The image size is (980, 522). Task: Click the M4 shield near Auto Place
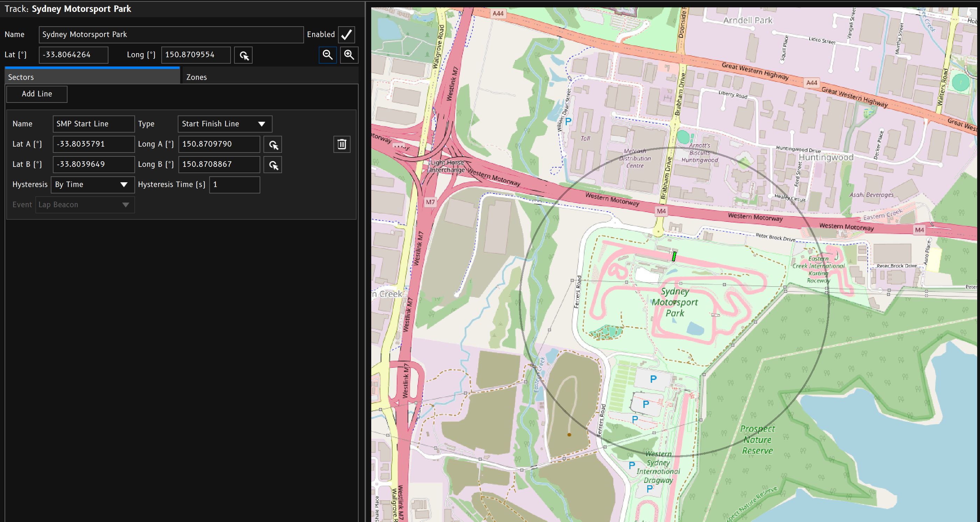coord(919,230)
